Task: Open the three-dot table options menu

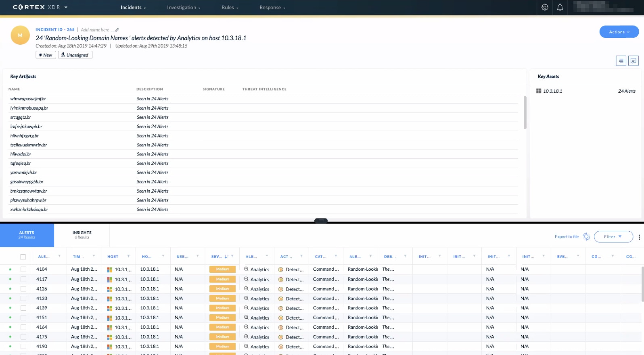Action: [x=639, y=237]
